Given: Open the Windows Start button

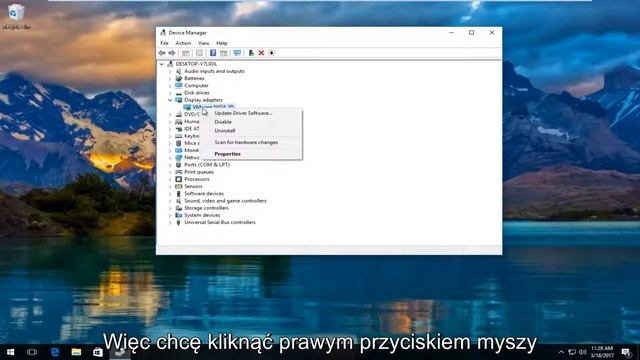Looking at the screenshot, I should coord(11,352).
